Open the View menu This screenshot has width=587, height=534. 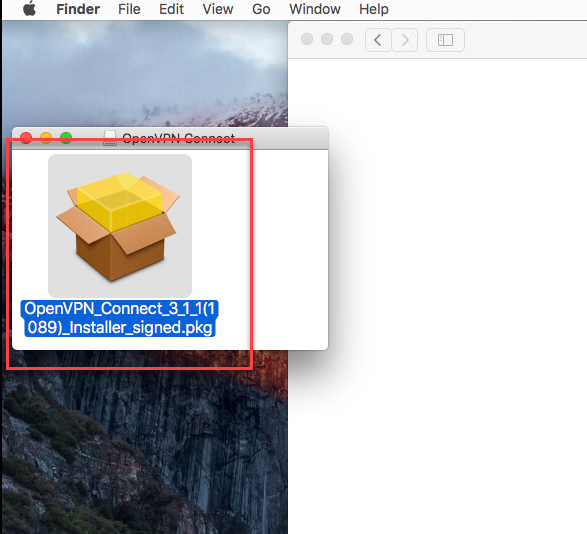[x=218, y=9]
